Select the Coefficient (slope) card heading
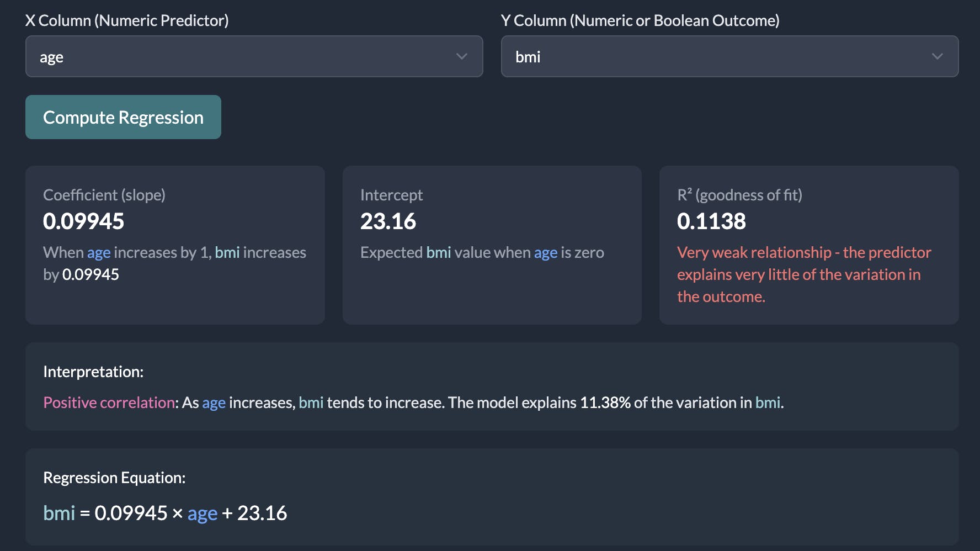 click(104, 195)
